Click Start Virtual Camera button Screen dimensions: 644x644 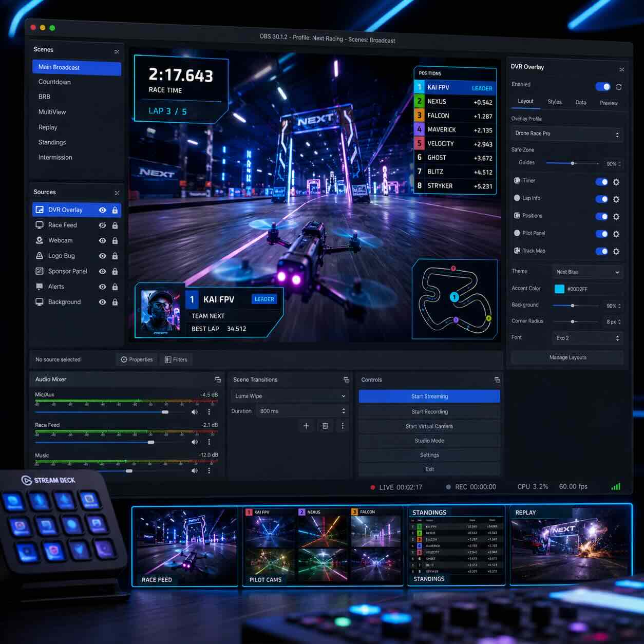tap(429, 426)
